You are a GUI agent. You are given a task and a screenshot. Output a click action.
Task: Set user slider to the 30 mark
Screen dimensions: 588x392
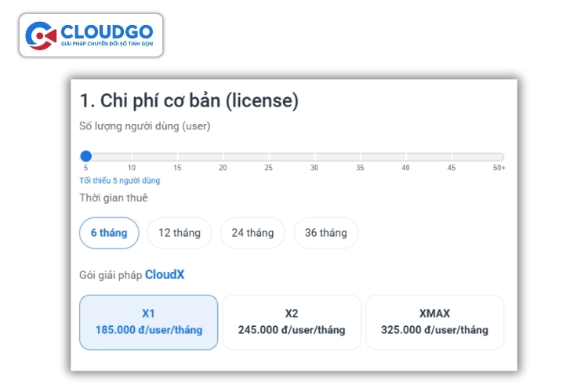(x=314, y=157)
